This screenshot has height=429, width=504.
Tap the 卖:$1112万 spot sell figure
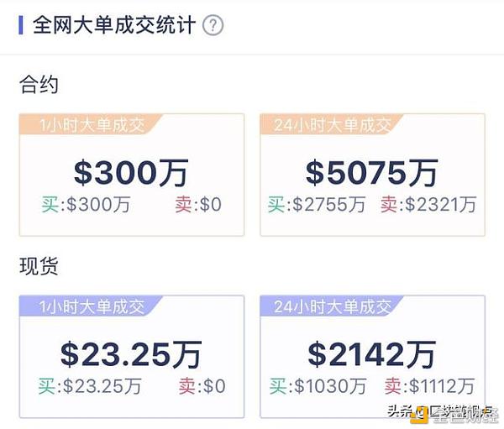pyautogui.click(x=429, y=386)
